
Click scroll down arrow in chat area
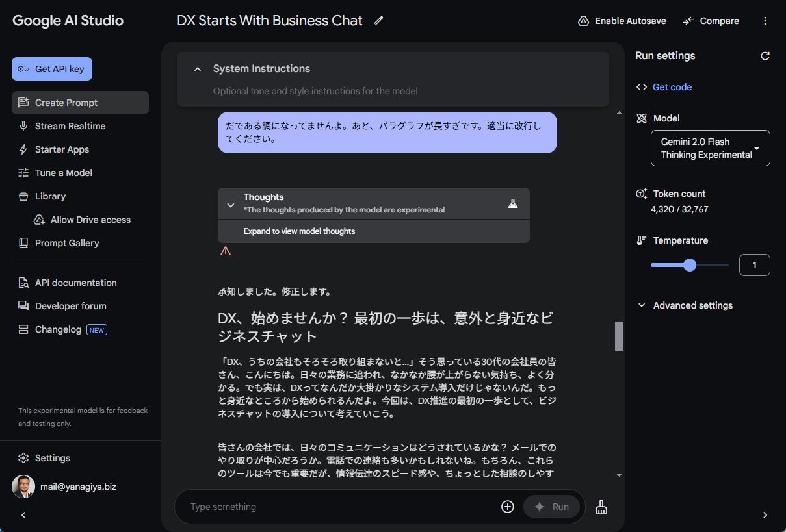(619, 475)
